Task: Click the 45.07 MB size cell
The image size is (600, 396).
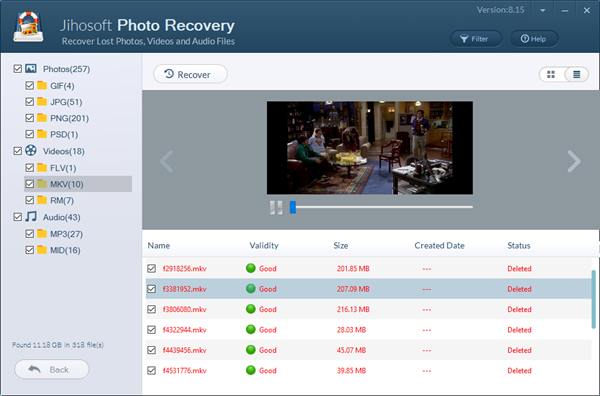Action: pyautogui.click(x=351, y=350)
